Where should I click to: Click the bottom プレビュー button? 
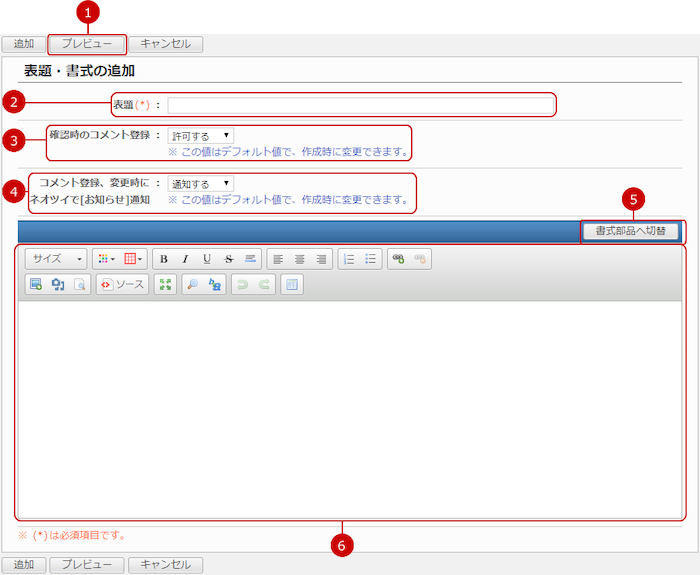pos(87,565)
